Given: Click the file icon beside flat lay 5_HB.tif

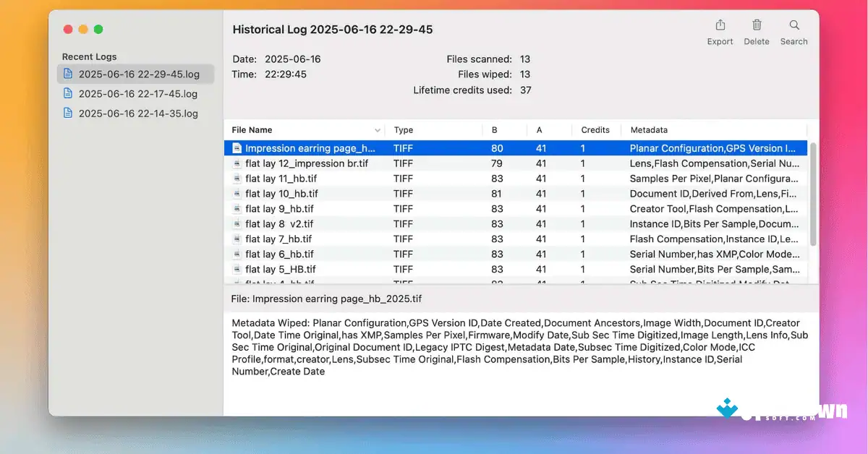Looking at the screenshot, I should coord(237,269).
